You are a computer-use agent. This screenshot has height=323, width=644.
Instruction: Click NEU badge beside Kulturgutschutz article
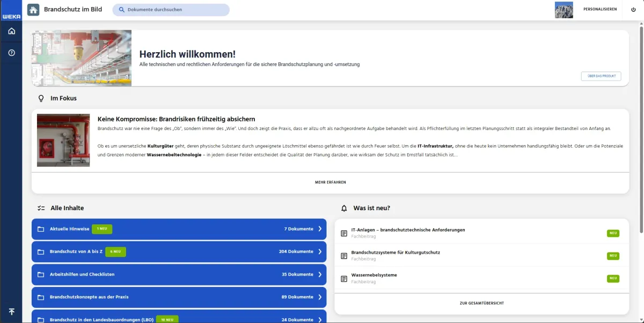[x=613, y=256]
